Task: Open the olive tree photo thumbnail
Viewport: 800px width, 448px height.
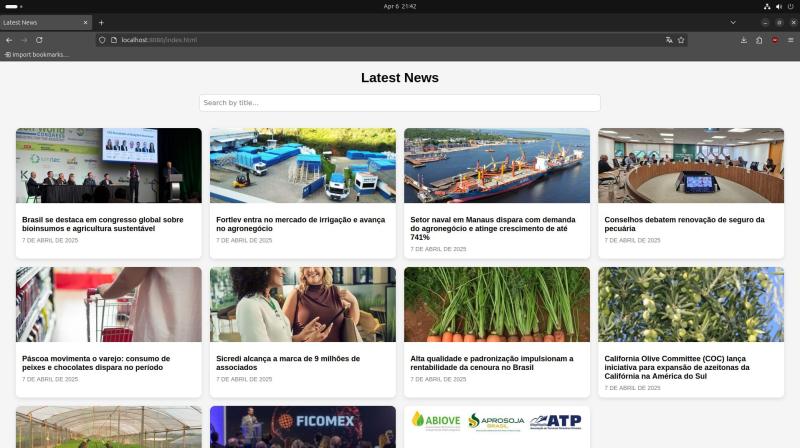Action: 691,304
